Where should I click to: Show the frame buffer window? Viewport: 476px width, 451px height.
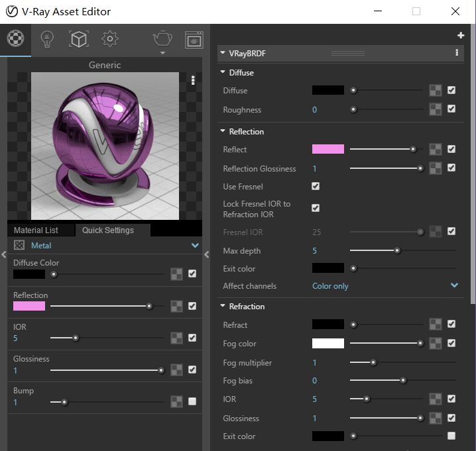[194, 40]
